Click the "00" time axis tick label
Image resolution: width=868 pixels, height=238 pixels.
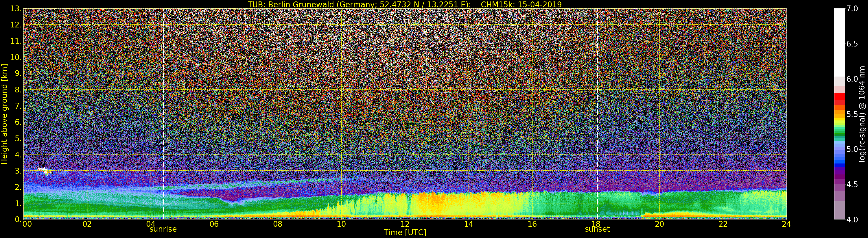click(x=27, y=224)
